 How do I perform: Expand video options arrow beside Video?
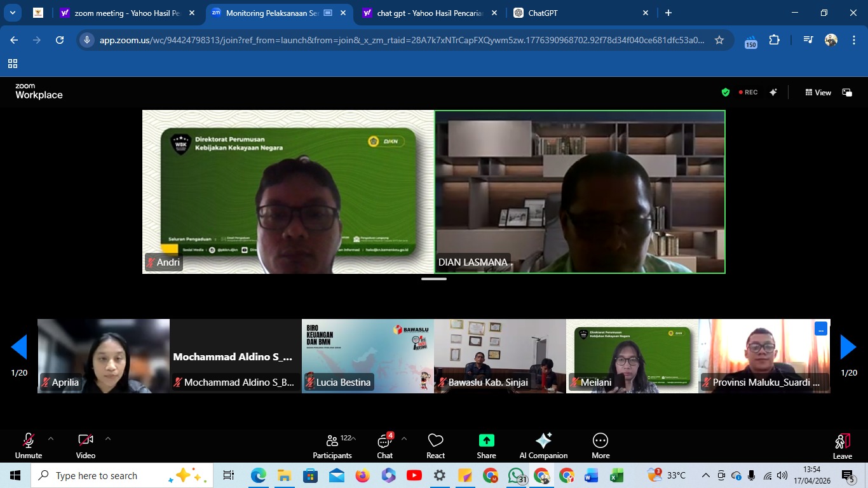108,438
